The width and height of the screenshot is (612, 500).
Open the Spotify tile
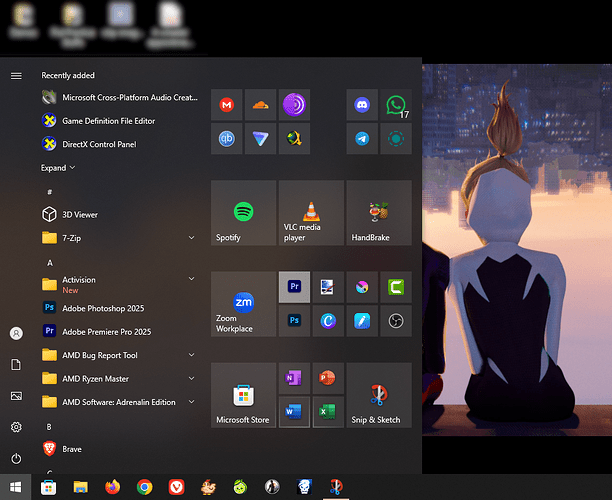point(243,213)
